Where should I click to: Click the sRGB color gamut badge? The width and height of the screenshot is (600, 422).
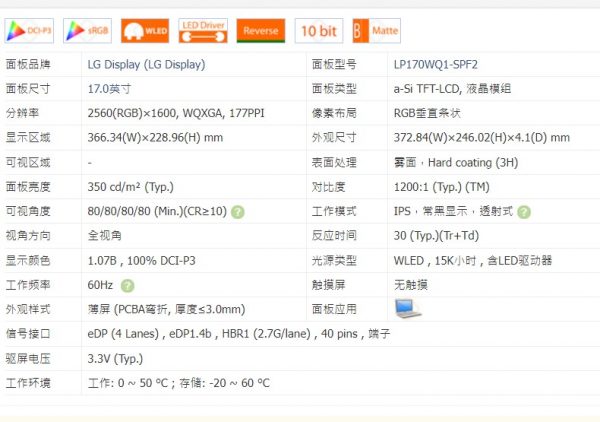87,31
